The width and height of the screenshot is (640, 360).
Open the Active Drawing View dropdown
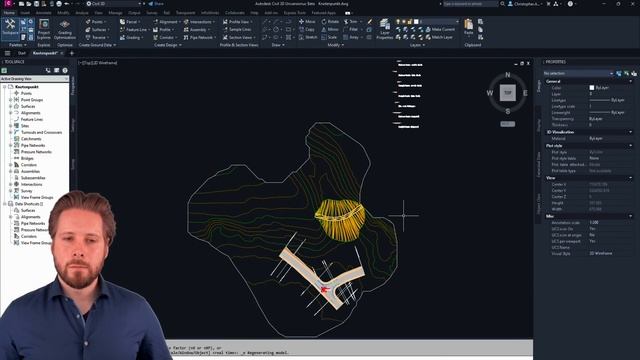[34, 79]
